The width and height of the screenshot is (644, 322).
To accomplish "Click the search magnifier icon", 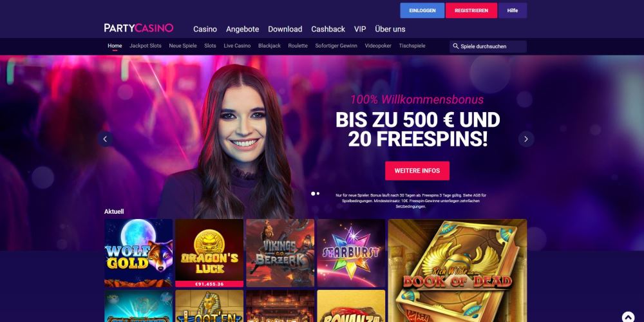I will tap(455, 46).
